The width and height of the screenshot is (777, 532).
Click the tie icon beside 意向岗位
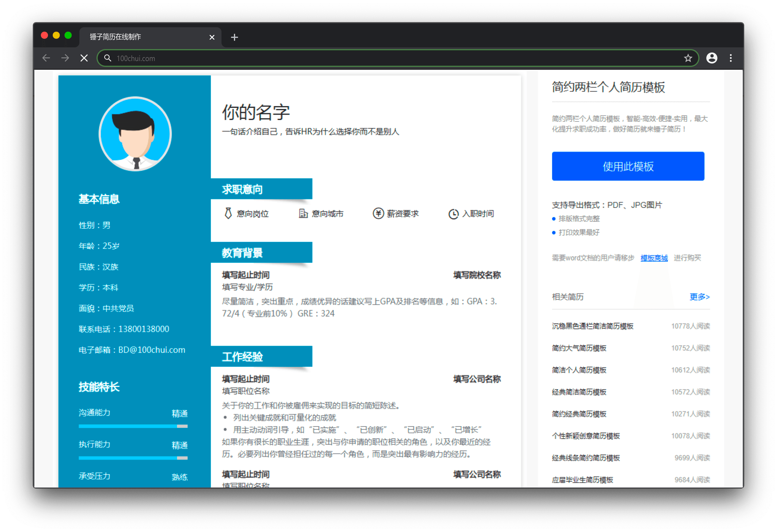[228, 213]
